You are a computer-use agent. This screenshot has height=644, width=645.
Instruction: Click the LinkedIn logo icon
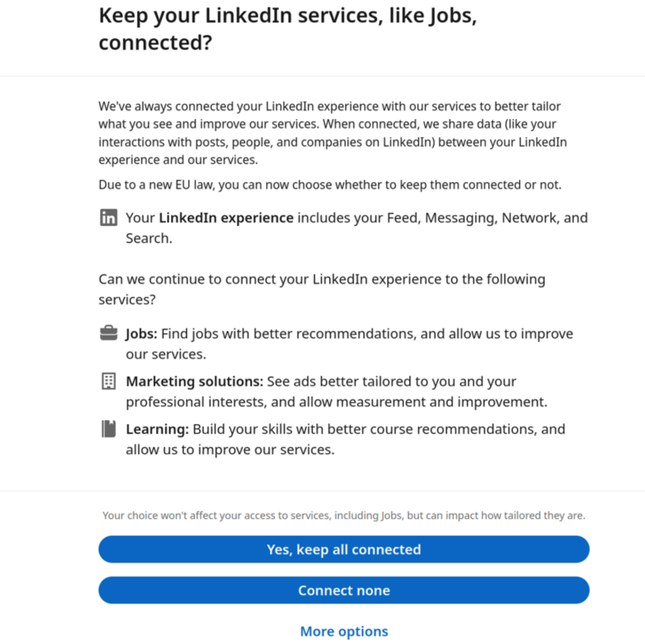tap(109, 218)
